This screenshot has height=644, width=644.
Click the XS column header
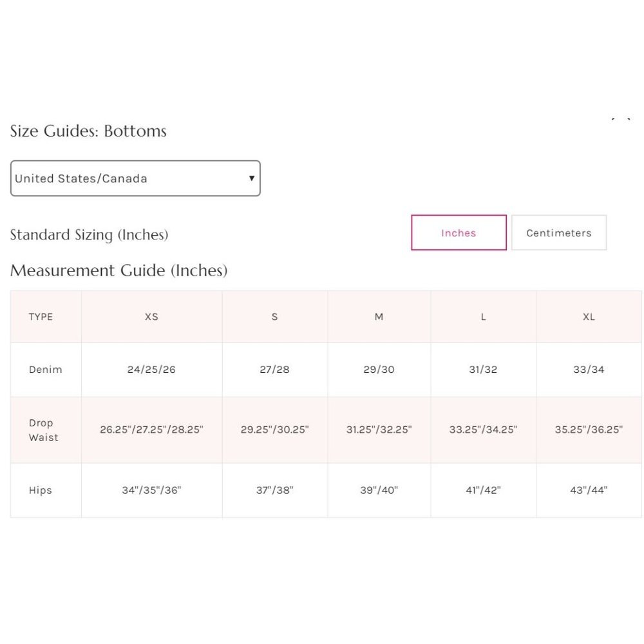[x=151, y=317]
